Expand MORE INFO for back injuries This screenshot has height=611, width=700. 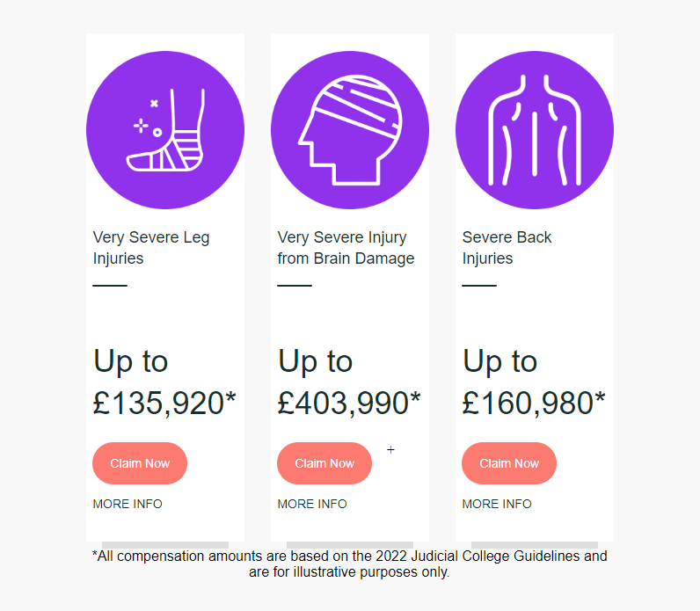[x=497, y=504]
